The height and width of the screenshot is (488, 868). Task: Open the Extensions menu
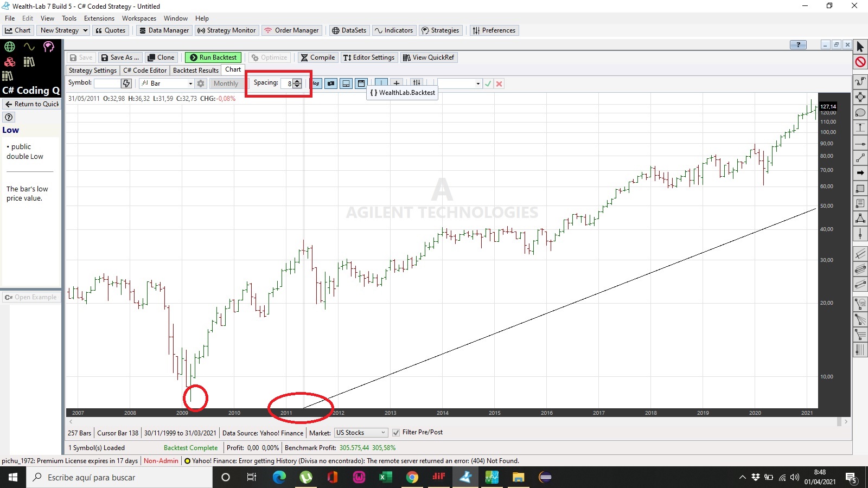(99, 18)
